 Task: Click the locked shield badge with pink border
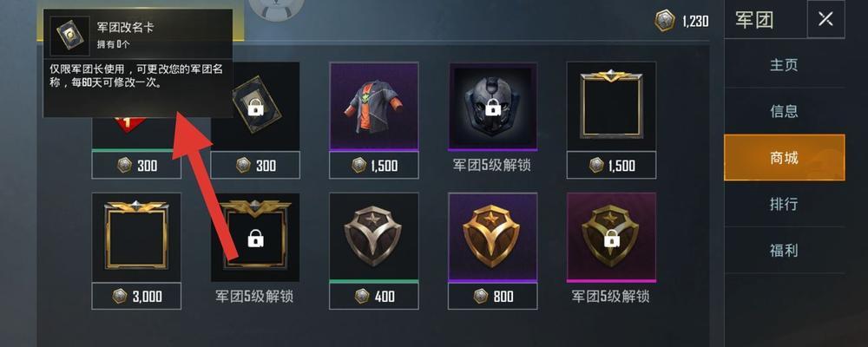(611, 238)
